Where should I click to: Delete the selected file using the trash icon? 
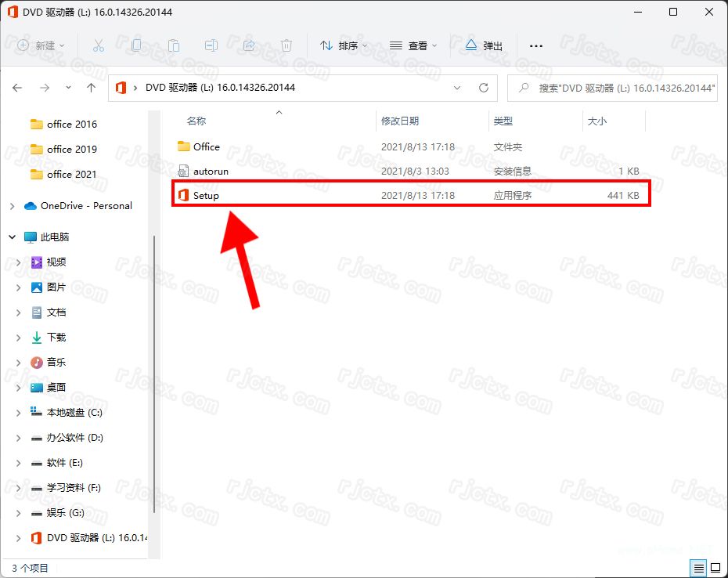point(287,45)
